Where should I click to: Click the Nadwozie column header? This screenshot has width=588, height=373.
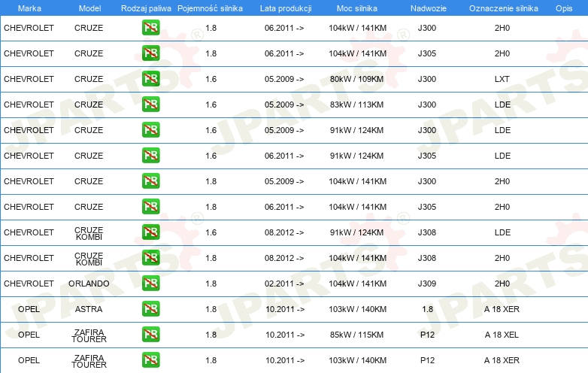[x=426, y=8]
